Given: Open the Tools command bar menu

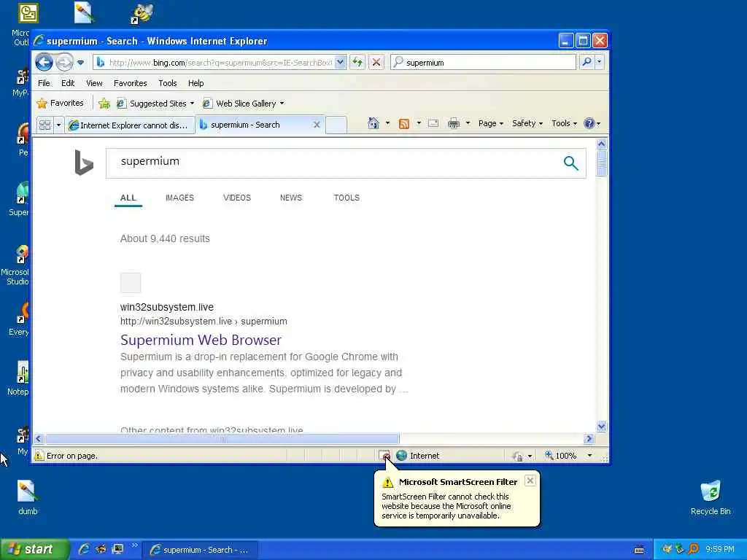Looking at the screenshot, I should click(x=564, y=123).
